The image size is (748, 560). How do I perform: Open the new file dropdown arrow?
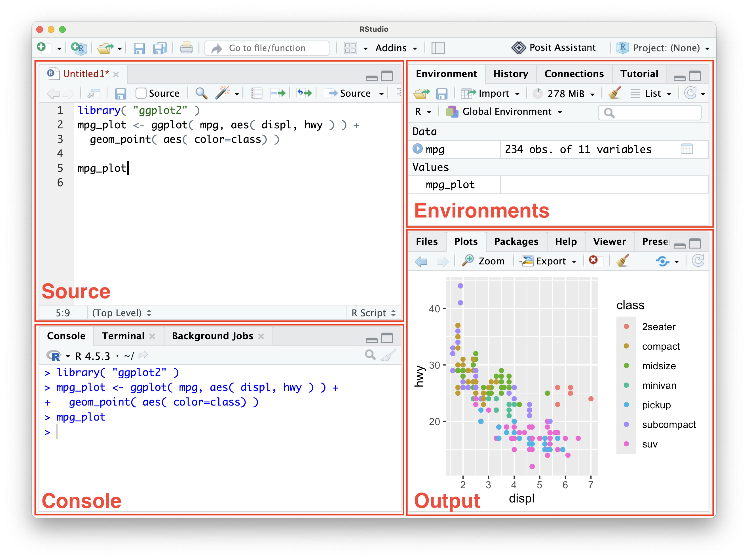[59, 49]
